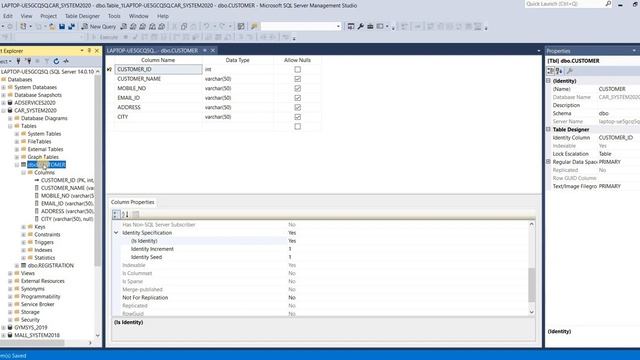Expand System Databases node
The image size is (640, 360).
(x=3, y=87)
